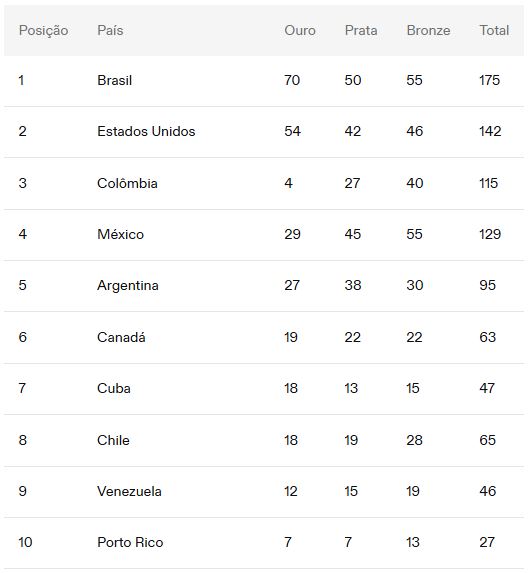
Task: Click Brasil's total of 175
Action: tap(490, 80)
